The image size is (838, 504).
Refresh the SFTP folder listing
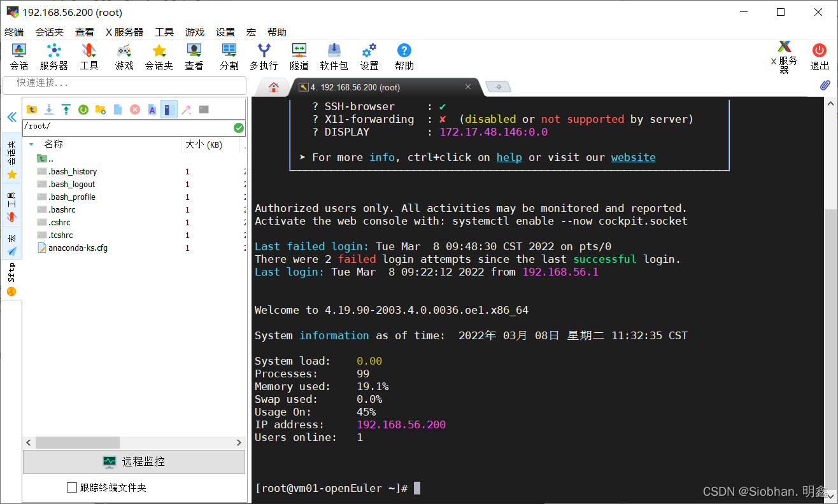pyautogui.click(x=83, y=109)
